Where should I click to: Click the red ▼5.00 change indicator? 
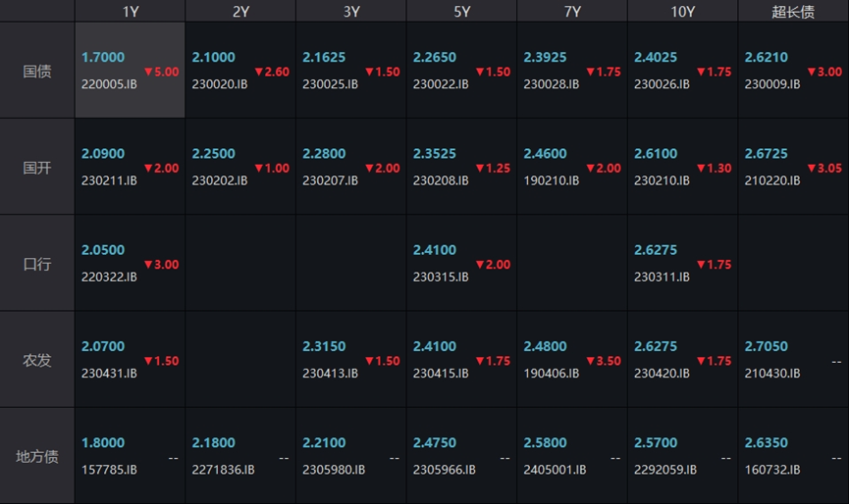pyautogui.click(x=161, y=72)
